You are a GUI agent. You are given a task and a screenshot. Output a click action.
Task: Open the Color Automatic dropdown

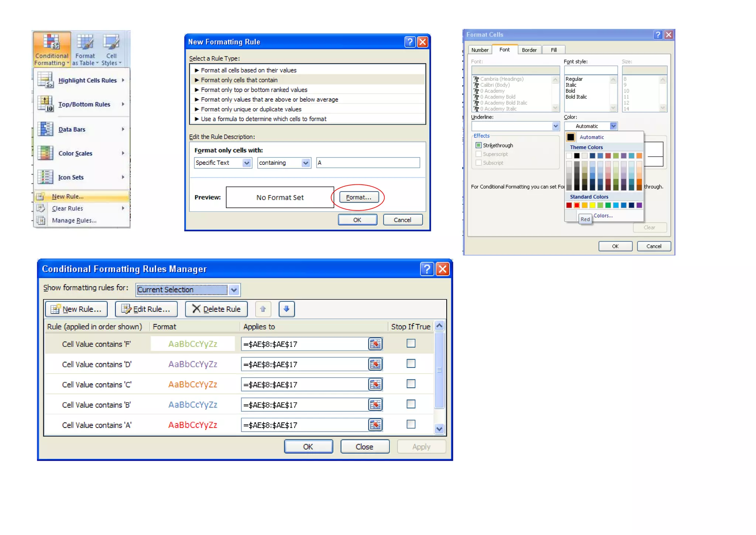click(x=613, y=126)
